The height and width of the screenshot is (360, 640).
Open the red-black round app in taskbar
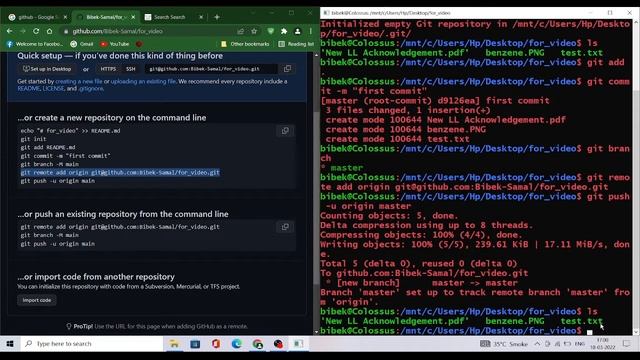point(278,344)
